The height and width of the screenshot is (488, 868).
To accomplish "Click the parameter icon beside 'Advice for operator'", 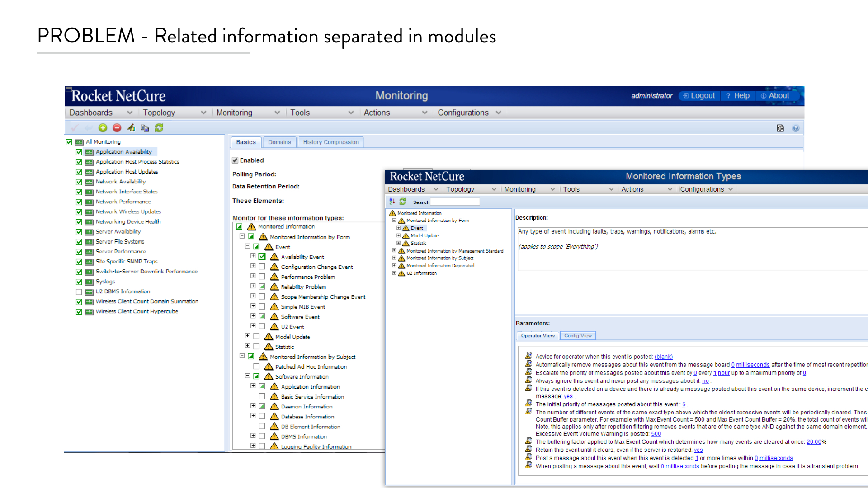I will (528, 356).
